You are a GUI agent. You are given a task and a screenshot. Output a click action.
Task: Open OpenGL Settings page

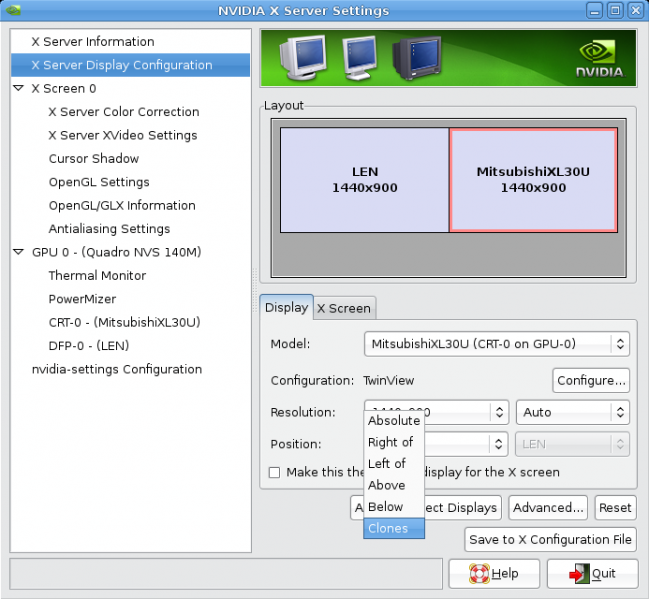(x=99, y=182)
